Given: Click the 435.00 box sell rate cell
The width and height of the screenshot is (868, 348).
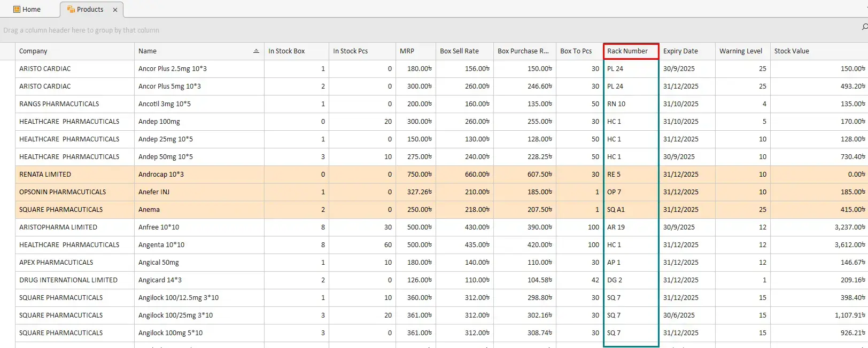Looking at the screenshot, I should point(464,245).
